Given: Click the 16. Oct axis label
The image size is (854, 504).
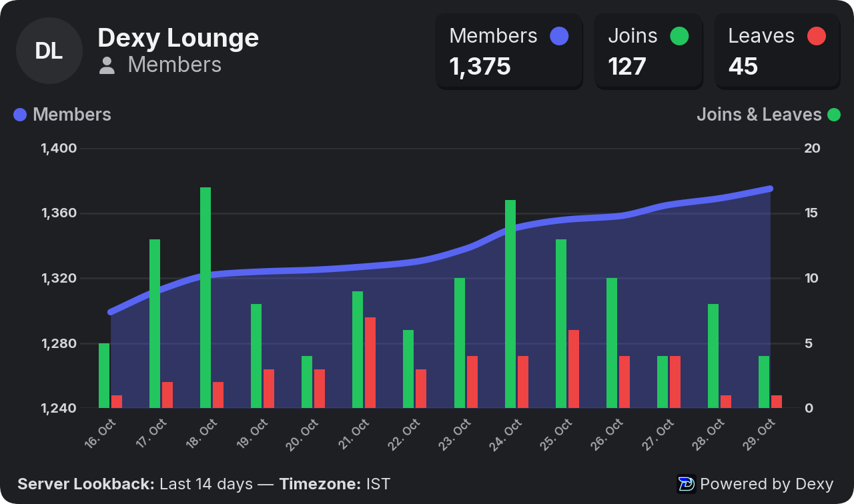Looking at the screenshot, I should (101, 433).
